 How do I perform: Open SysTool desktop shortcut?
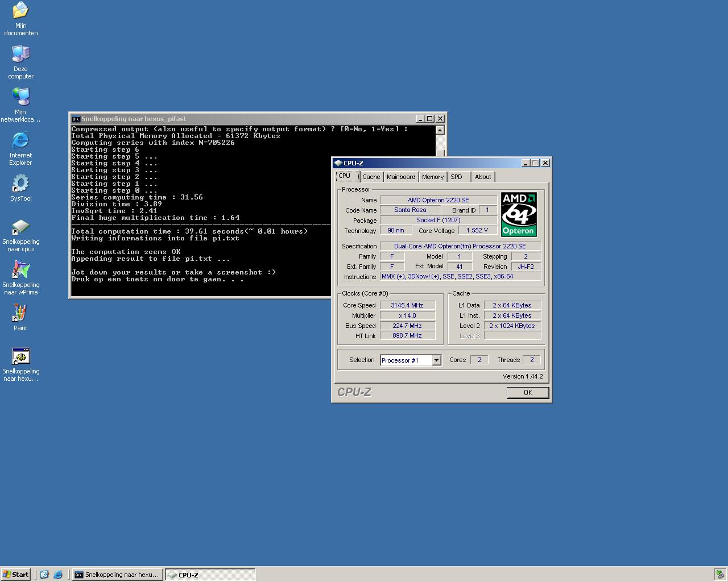pos(20,188)
